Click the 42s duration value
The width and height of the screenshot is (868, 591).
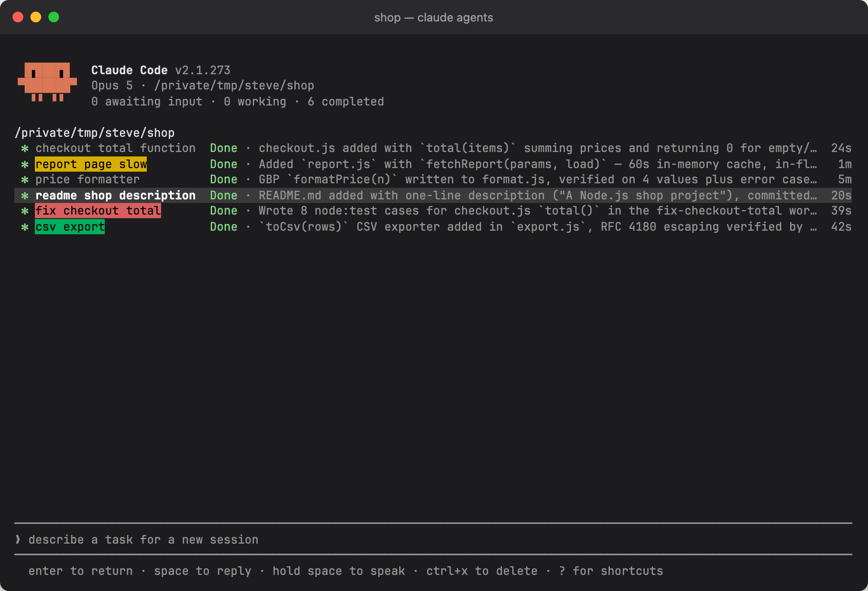841,227
